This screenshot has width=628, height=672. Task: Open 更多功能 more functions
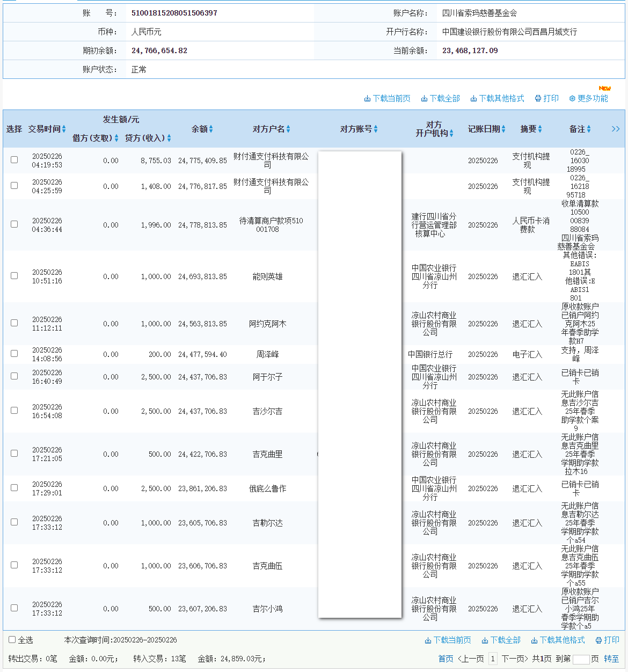[x=588, y=98]
